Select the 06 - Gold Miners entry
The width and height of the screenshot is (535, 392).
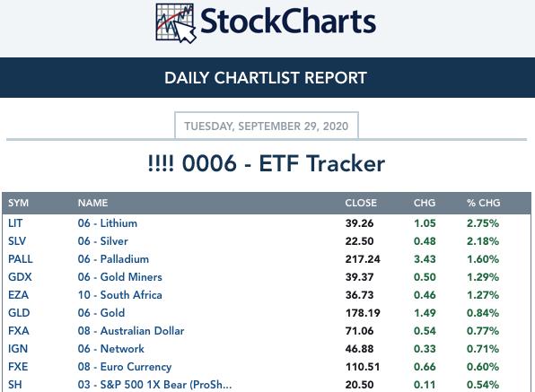click(x=119, y=277)
